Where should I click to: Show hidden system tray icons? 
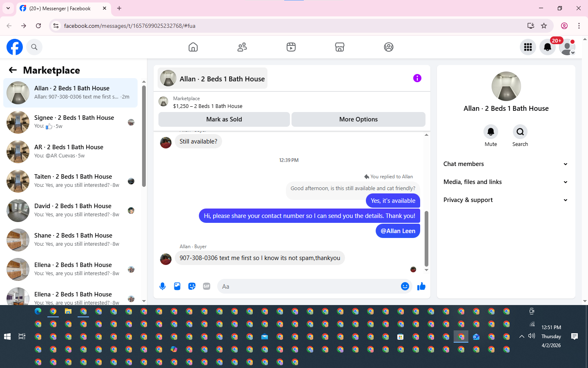pos(521,337)
